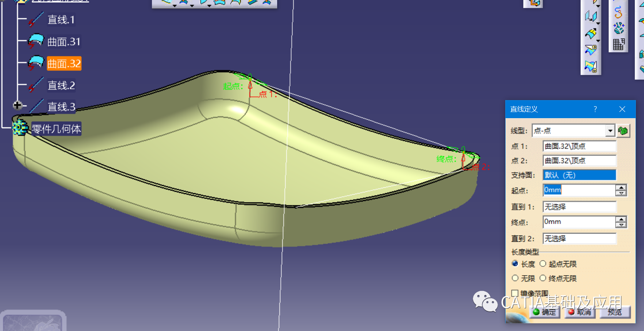
Task: Open the 线型 line type dropdown
Action: [610, 131]
